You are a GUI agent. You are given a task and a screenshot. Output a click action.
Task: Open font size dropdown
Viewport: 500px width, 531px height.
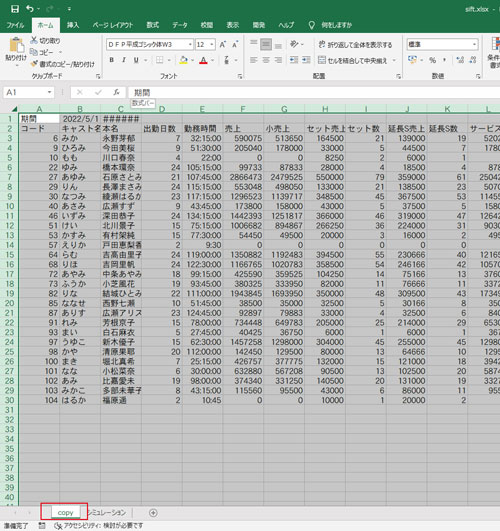[212, 45]
